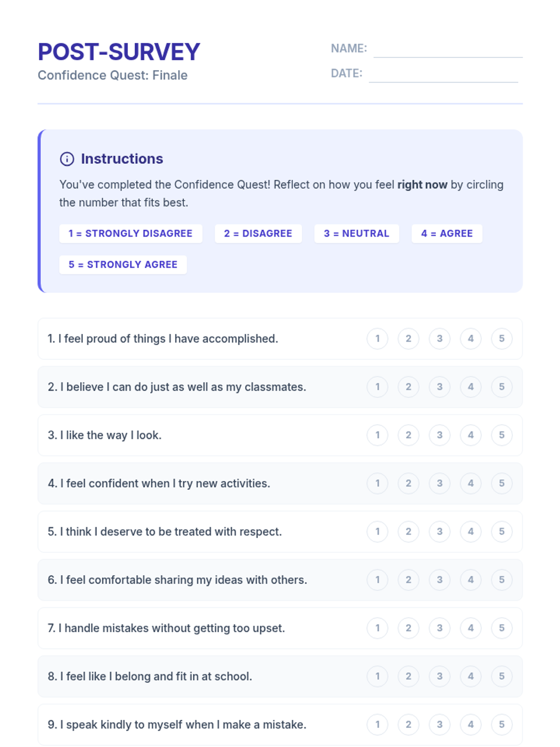Choose rating 2 for question 3
Image resolution: width=560 pixels, height=747 pixels.
tap(408, 435)
